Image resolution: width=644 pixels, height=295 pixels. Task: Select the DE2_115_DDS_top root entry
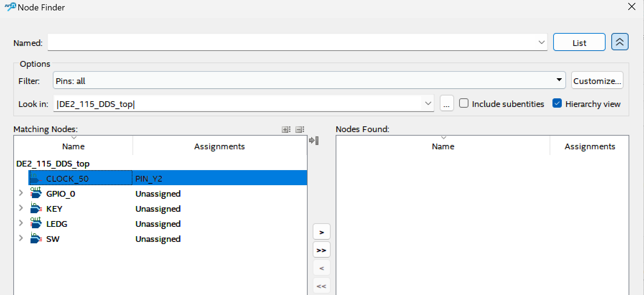53,164
